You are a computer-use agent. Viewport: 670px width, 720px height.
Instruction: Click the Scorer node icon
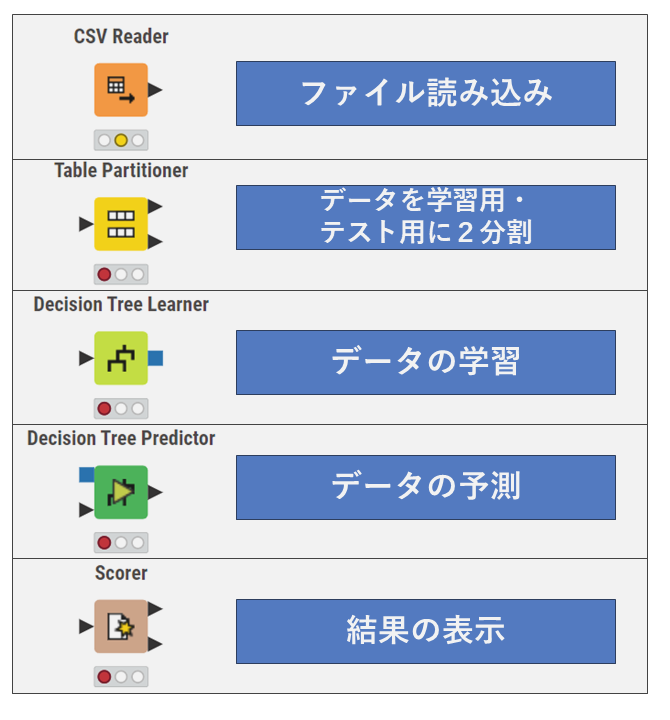(x=121, y=626)
